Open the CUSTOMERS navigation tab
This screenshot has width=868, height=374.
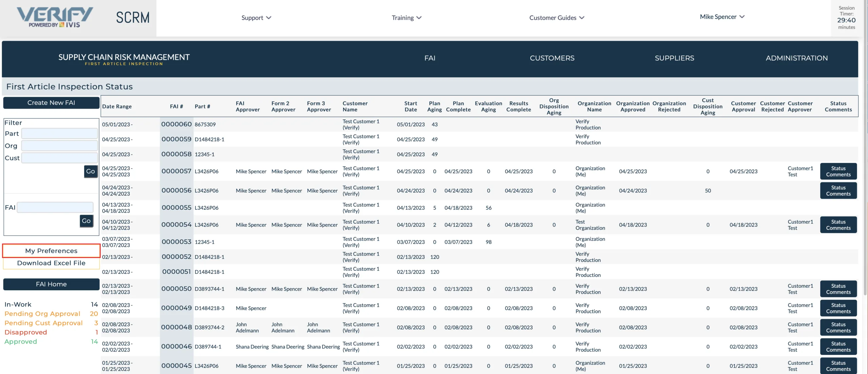click(552, 58)
